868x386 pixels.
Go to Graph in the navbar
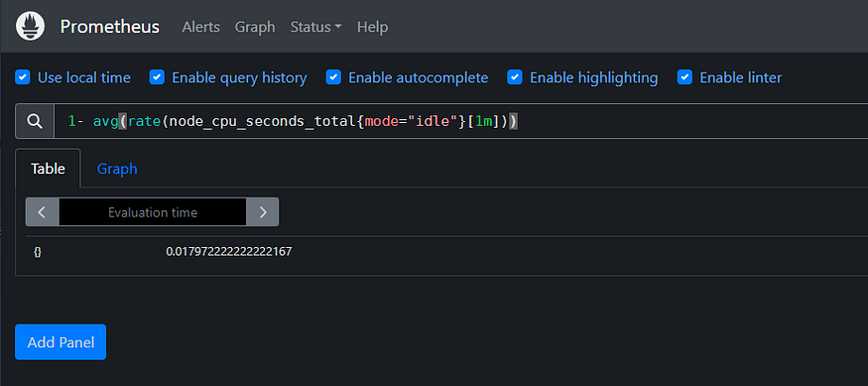point(255,27)
